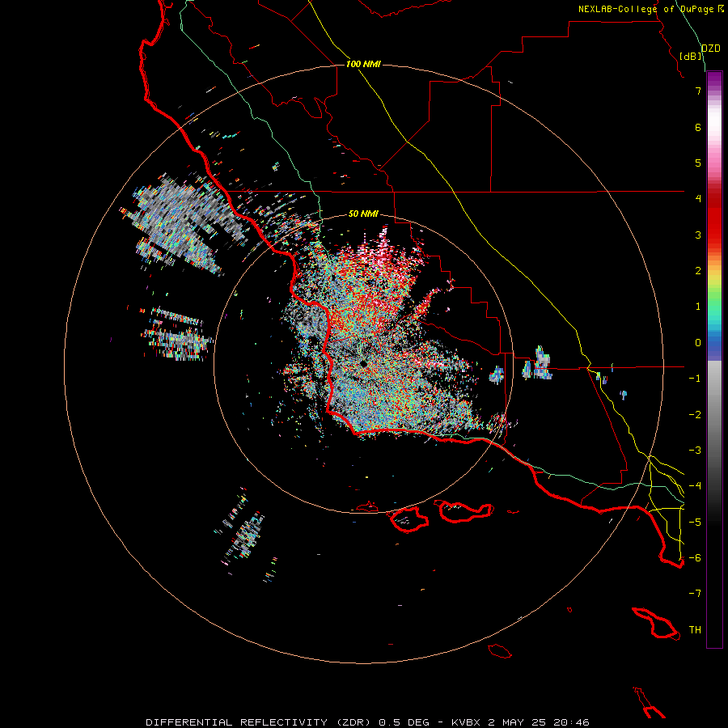Click the -2 value on the color scale
728x728 pixels.
(x=695, y=414)
